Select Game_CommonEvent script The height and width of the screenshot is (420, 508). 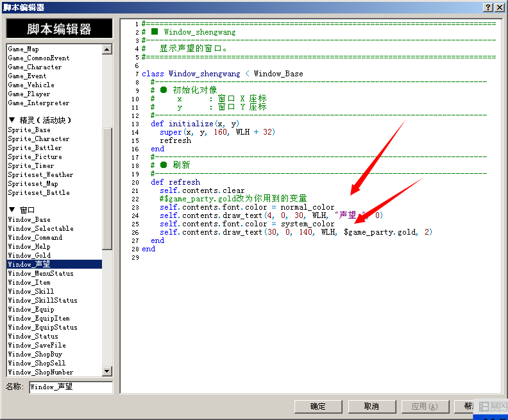38,58
